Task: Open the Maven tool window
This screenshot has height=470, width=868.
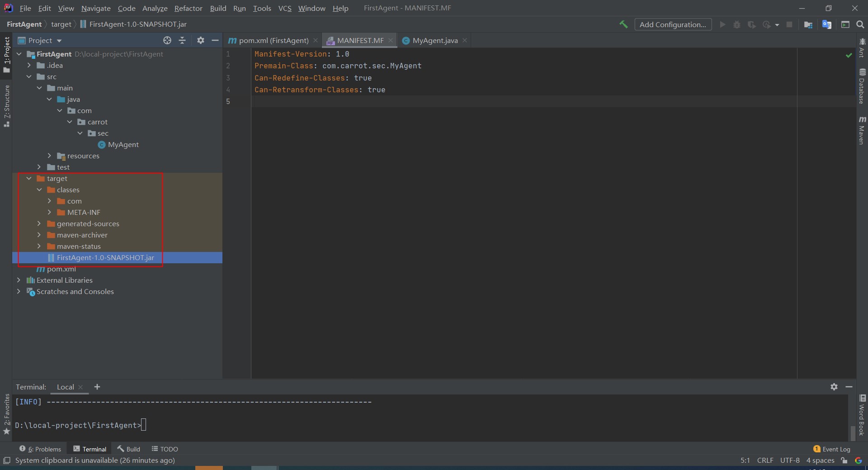Action: point(862,131)
